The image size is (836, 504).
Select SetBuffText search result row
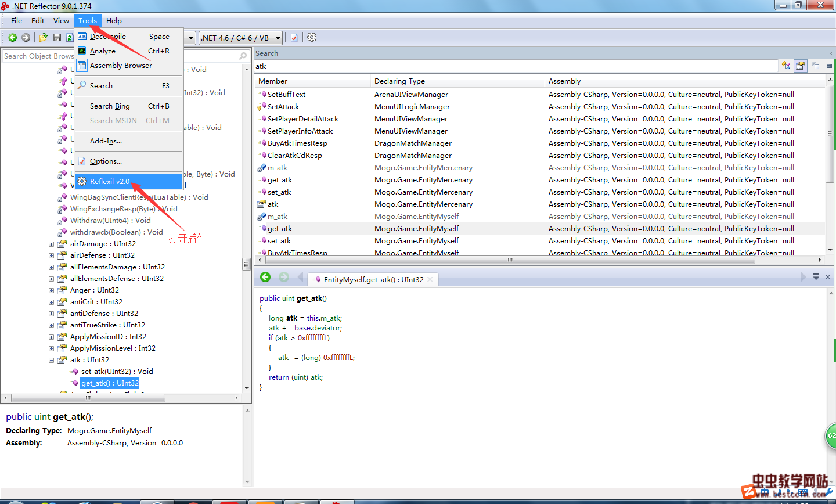pos(540,95)
